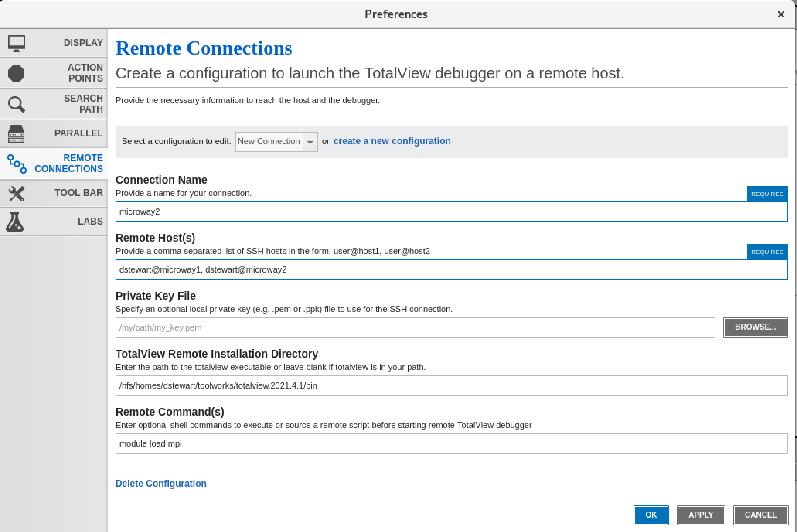Click the Action Points octagon icon

16,73
